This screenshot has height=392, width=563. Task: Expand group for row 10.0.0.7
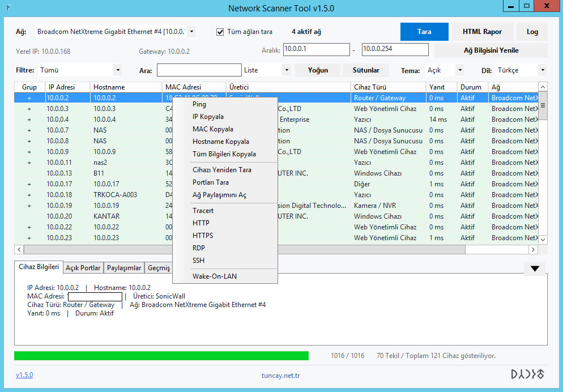[x=29, y=130]
